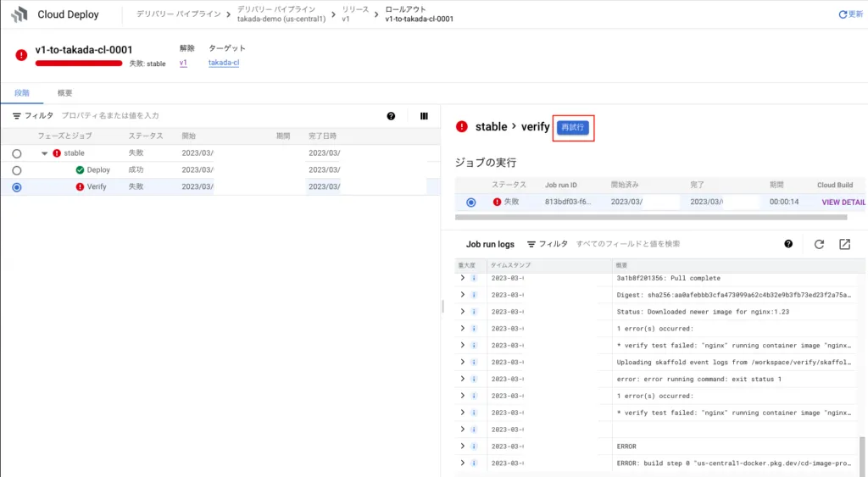868x477 pixels.
Task: Click info severity icon on 'exit status 1' row
Action: click(475, 379)
